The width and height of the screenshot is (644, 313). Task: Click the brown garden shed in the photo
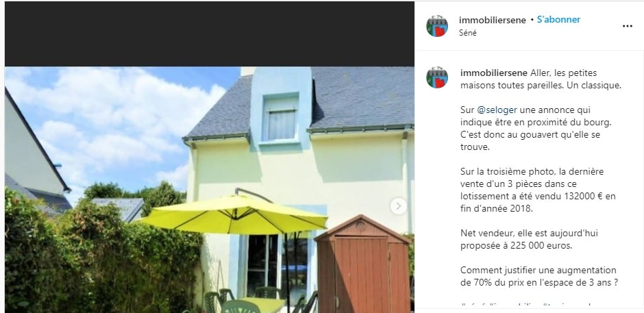(x=363, y=264)
